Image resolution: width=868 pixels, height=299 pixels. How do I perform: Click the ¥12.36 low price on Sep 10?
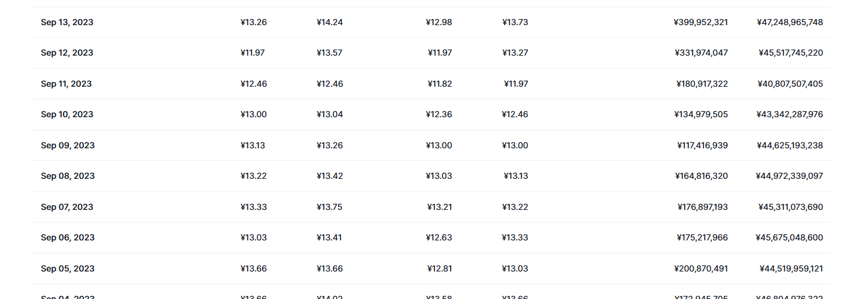pyautogui.click(x=439, y=114)
